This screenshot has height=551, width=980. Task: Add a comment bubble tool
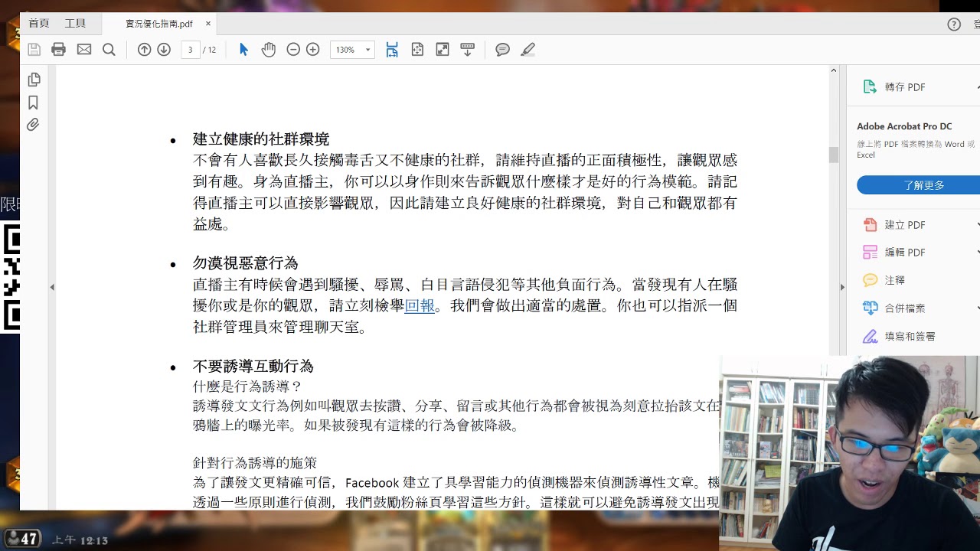[x=502, y=50]
